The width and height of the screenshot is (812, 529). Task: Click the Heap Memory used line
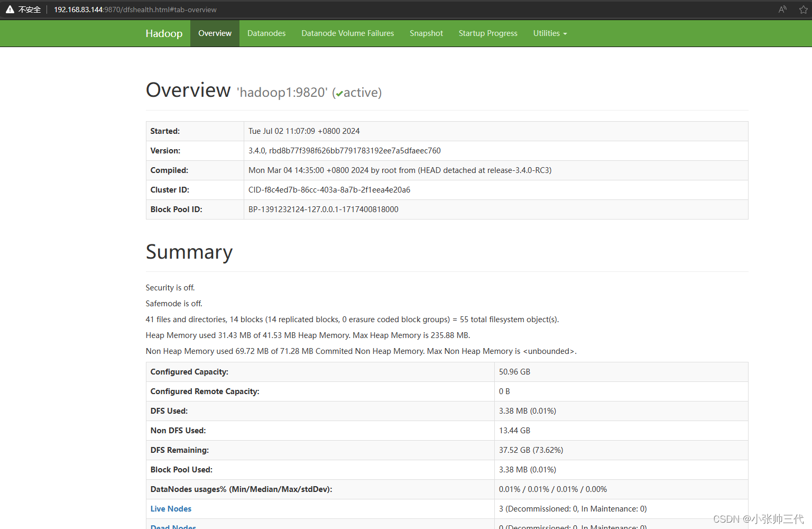point(308,335)
